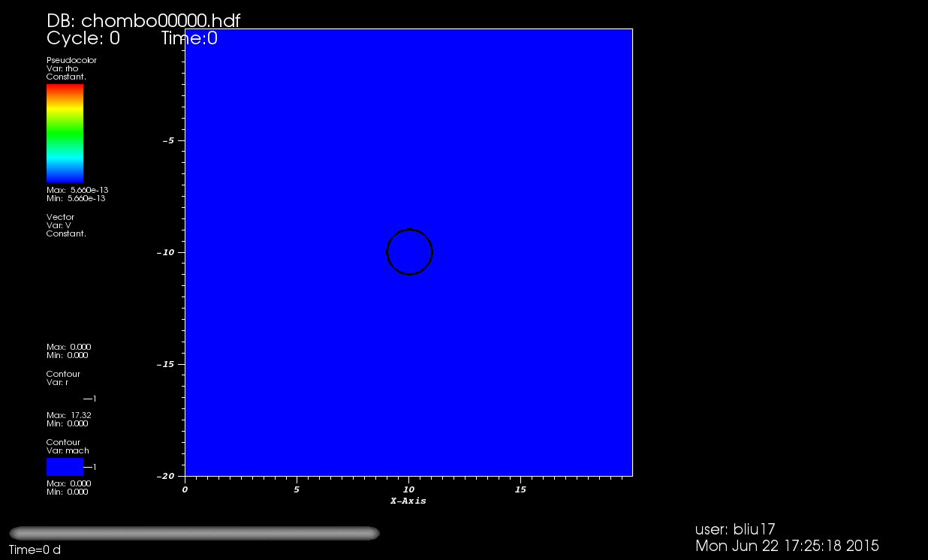Screen dimensions: 928x560
Task: Click the y-axis tick label '-5'
Action: coord(168,140)
